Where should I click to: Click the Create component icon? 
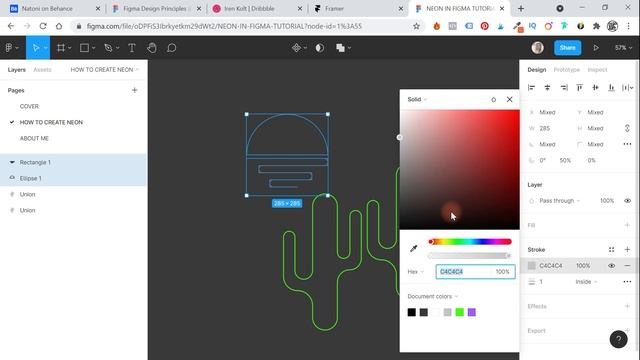[x=296, y=48]
